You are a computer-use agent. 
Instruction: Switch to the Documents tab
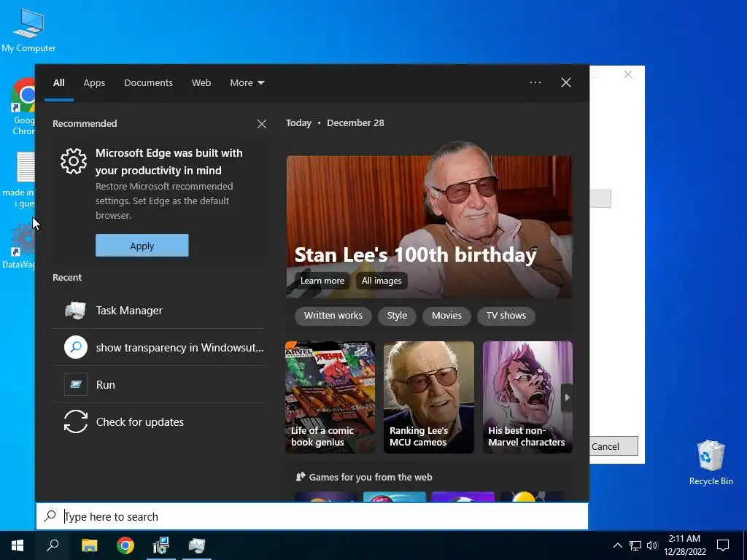click(x=148, y=83)
